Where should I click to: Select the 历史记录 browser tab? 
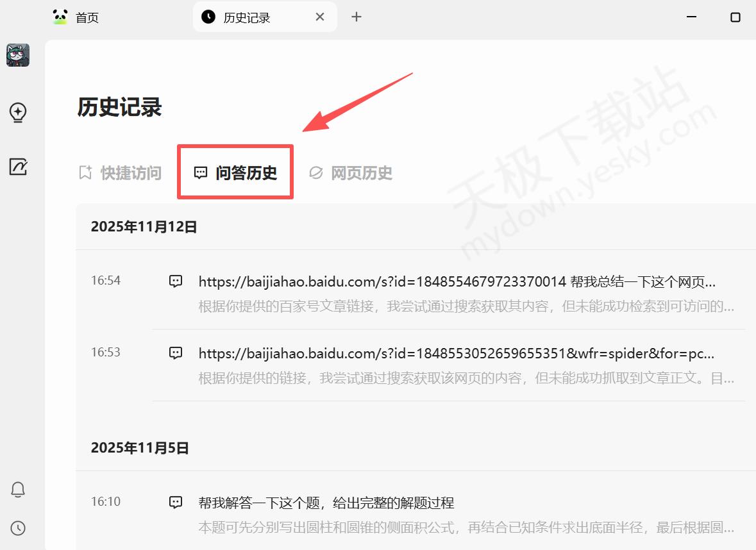(246, 17)
